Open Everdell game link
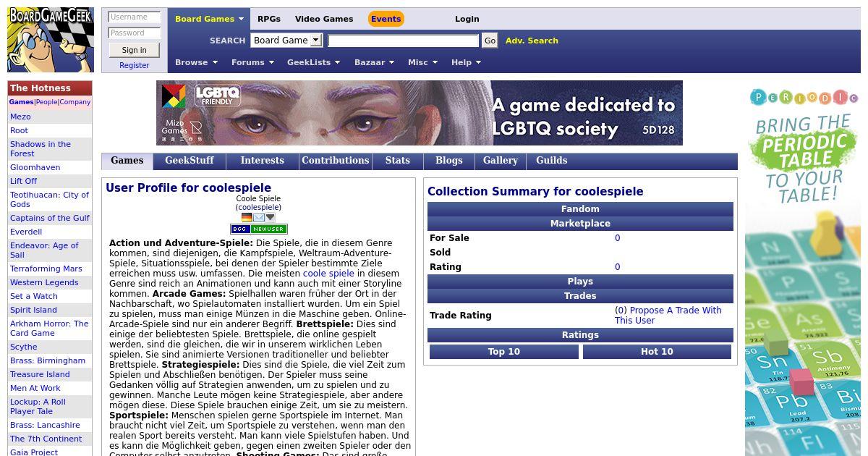 tap(26, 232)
